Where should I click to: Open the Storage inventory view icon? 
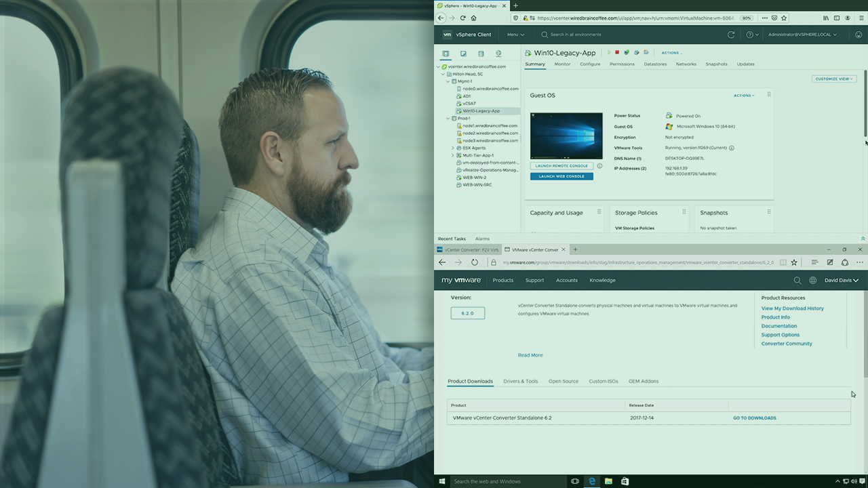pyautogui.click(x=481, y=54)
